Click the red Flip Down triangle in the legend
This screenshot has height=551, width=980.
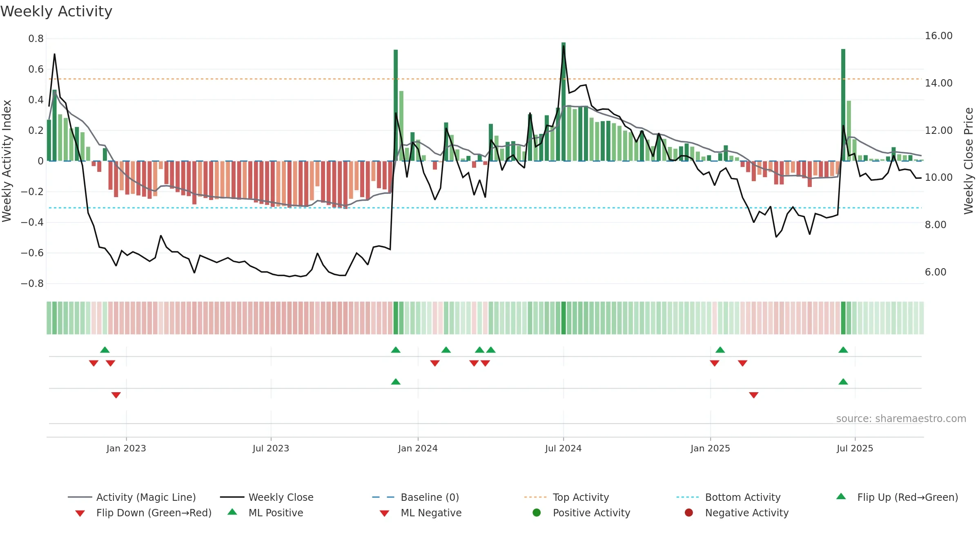pos(80,513)
